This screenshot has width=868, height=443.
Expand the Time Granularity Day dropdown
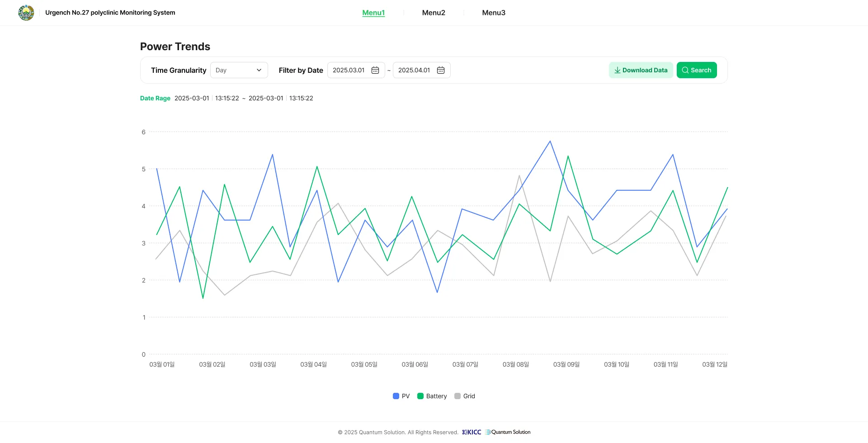pos(239,70)
